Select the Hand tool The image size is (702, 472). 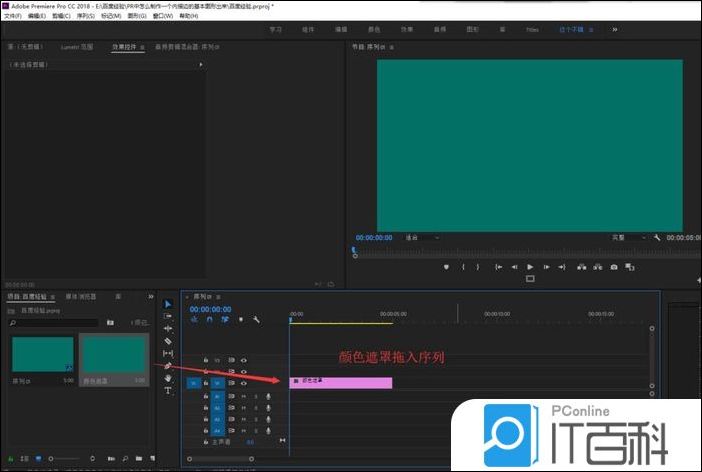coord(168,378)
